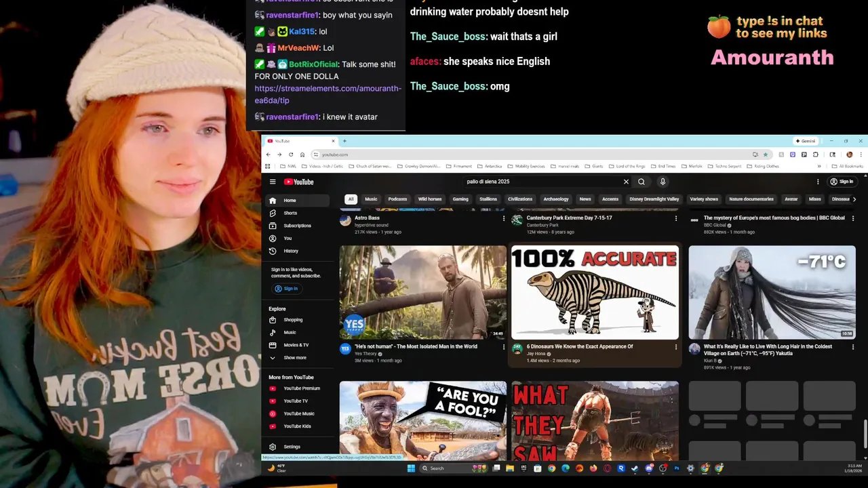Open the Gemini button in Chrome
This screenshot has height=488, width=868.
click(x=806, y=141)
